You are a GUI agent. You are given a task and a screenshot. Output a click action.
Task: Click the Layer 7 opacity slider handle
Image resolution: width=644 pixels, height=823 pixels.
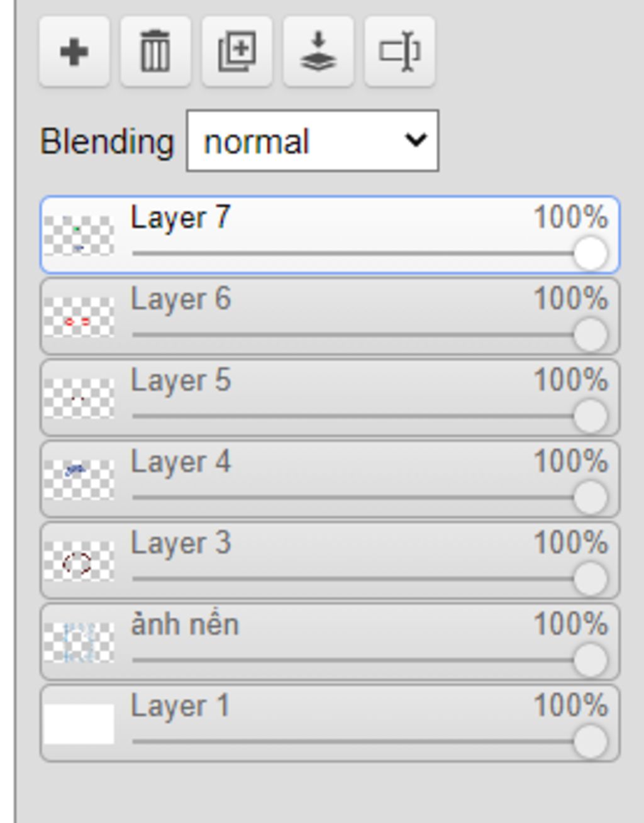click(591, 254)
